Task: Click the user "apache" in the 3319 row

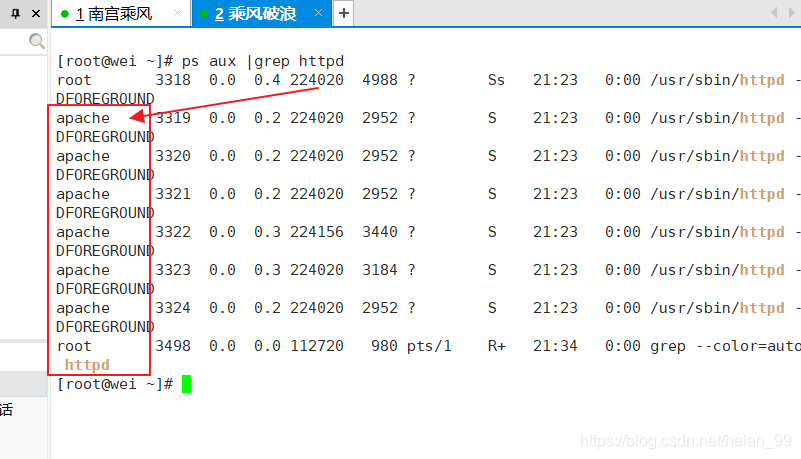Action: 83,118
